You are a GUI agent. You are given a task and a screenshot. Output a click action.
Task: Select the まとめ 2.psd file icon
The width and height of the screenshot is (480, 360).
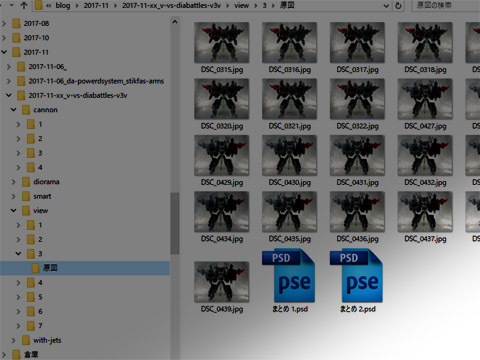(357, 276)
